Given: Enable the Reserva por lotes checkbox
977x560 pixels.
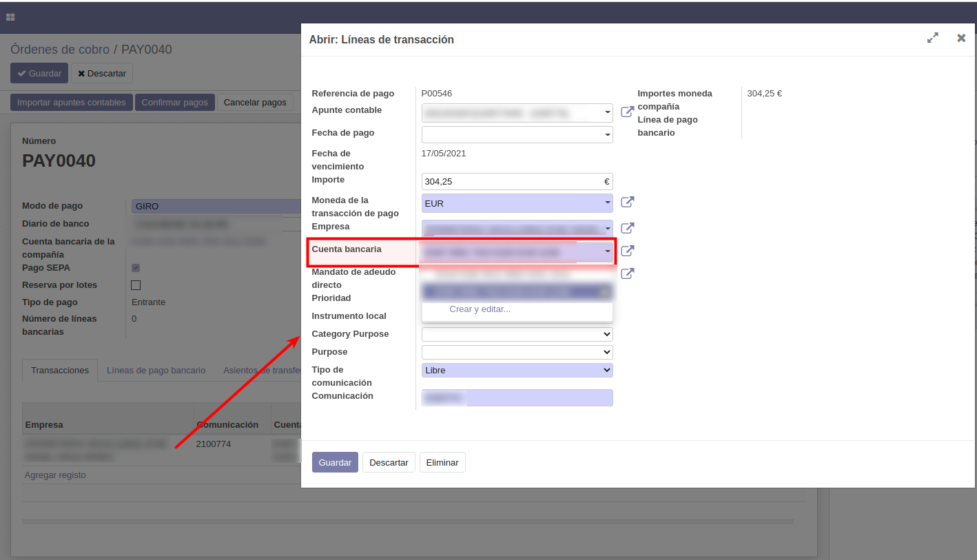Looking at the screenshot, I should pos(136,285).
